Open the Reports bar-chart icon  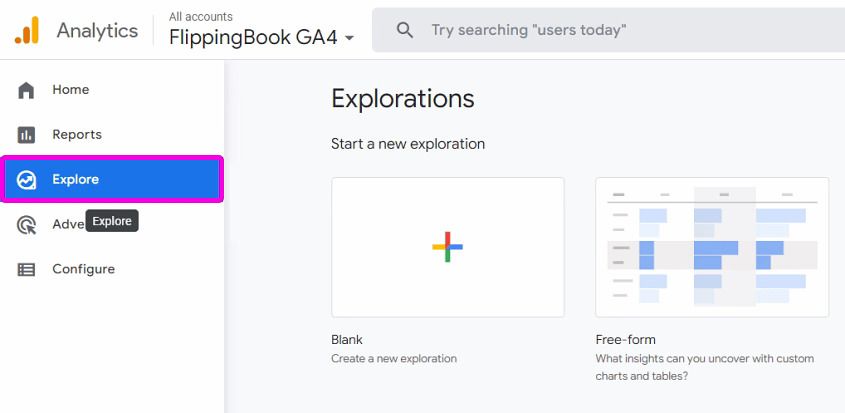pyautogui.click(x=26, y=135)
